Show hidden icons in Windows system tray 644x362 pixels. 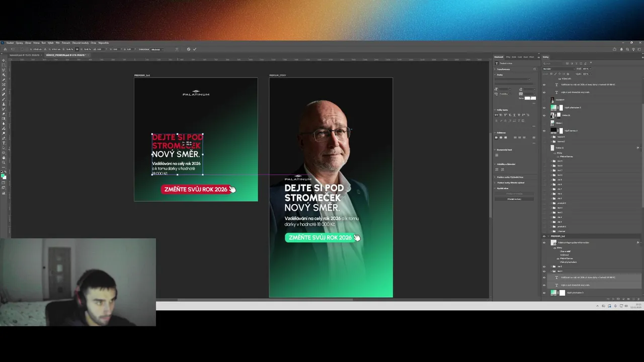pos(597,306)
